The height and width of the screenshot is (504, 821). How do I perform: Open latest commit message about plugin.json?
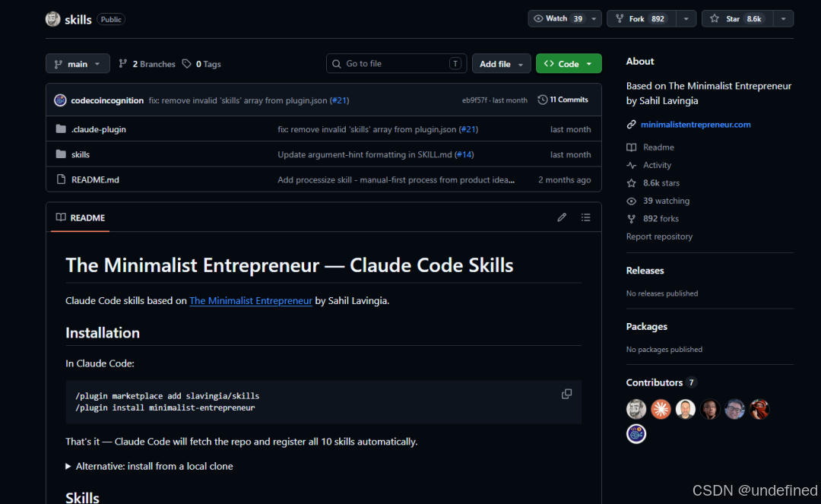238,100
